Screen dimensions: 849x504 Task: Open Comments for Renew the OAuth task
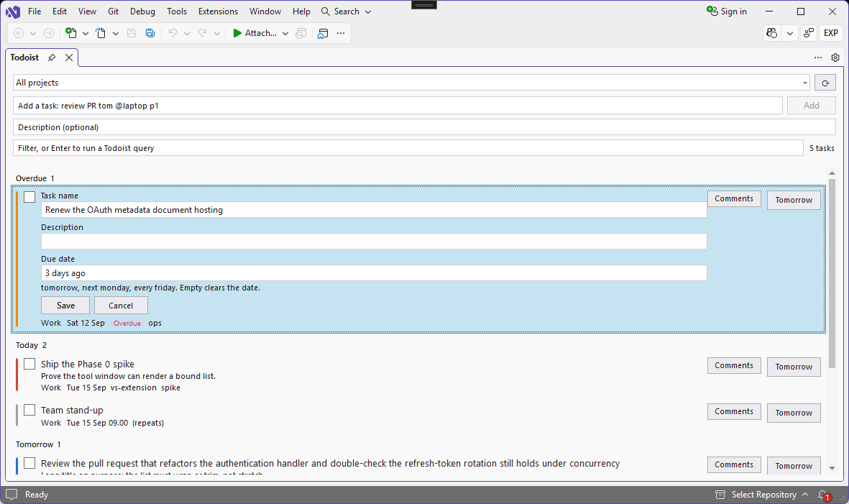click(734, 198)
